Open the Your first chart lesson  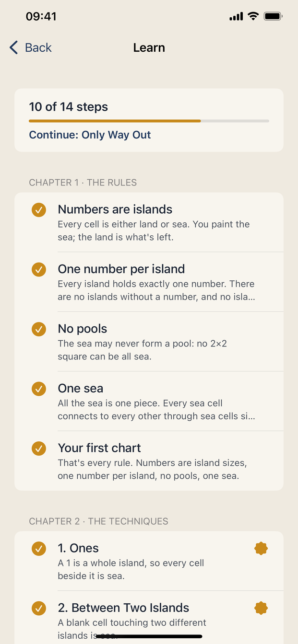pyautogui.click(x=149, y=460)
